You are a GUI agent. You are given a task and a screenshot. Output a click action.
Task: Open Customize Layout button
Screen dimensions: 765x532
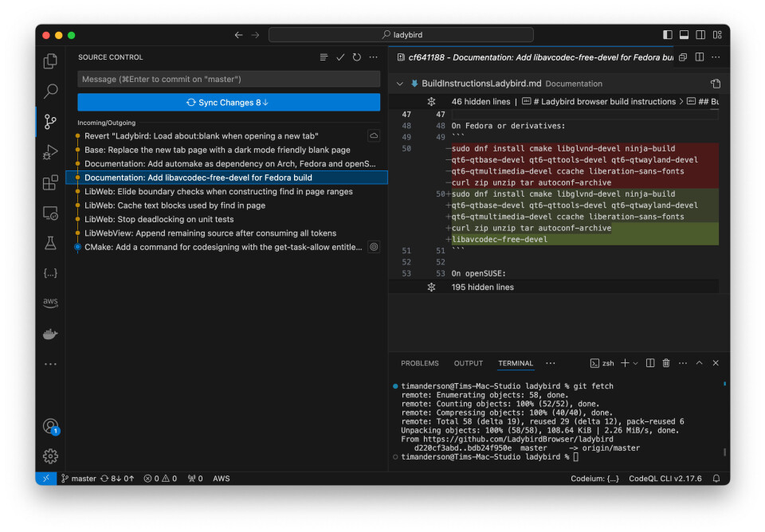tap(717, 34)
